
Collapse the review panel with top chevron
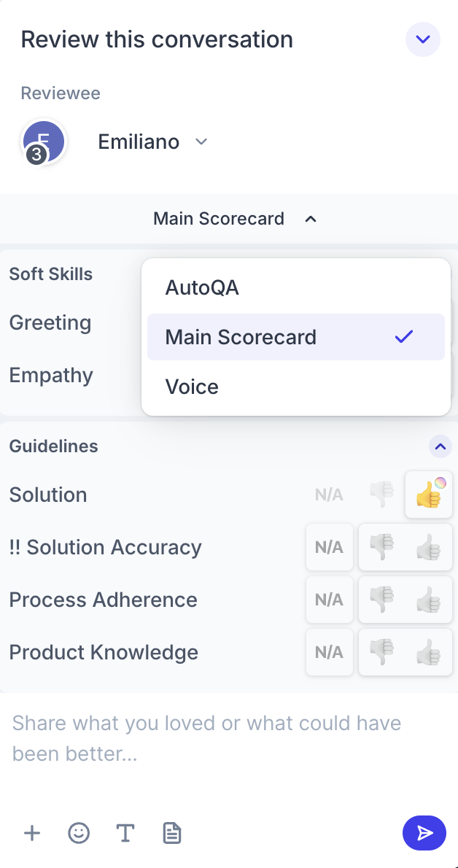click(423, 39)
